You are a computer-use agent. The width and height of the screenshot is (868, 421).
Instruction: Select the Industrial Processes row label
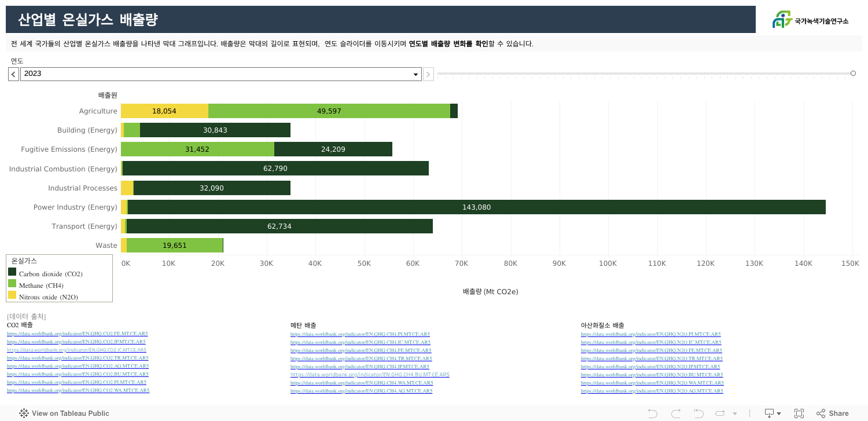pyautogui.click(x=83, y=188)
